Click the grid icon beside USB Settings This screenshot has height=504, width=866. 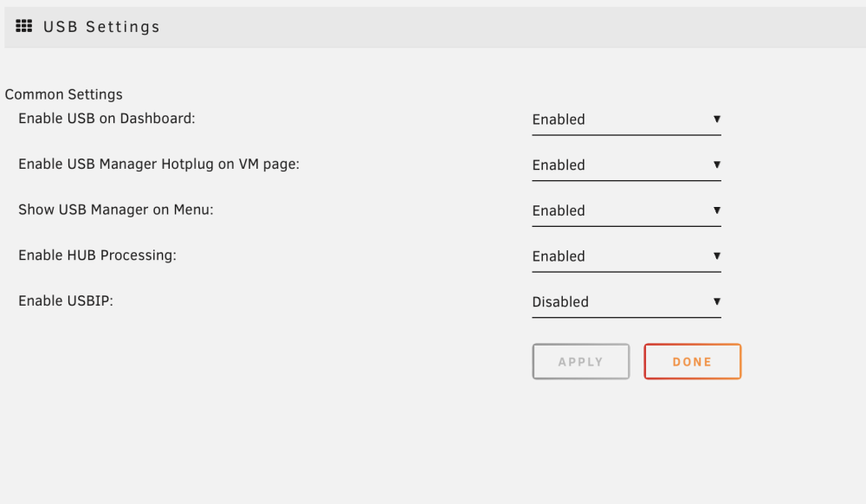tap(23, 26)
